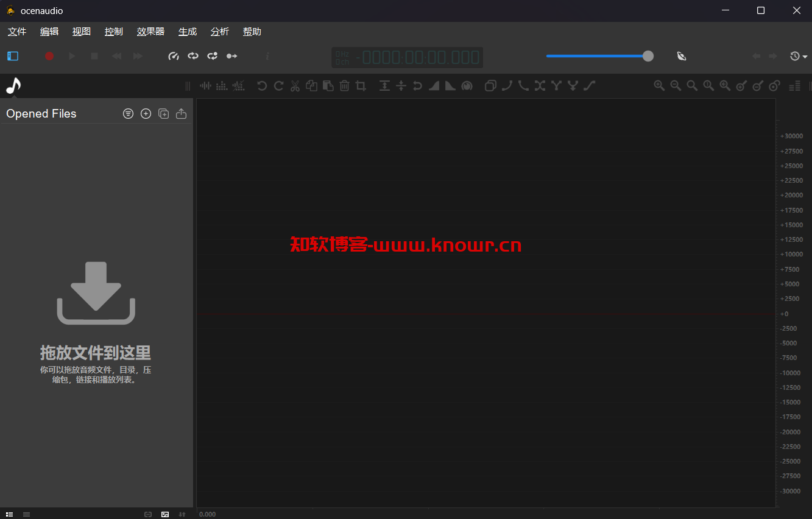Toggle loop playback

[x=193, y=56]
